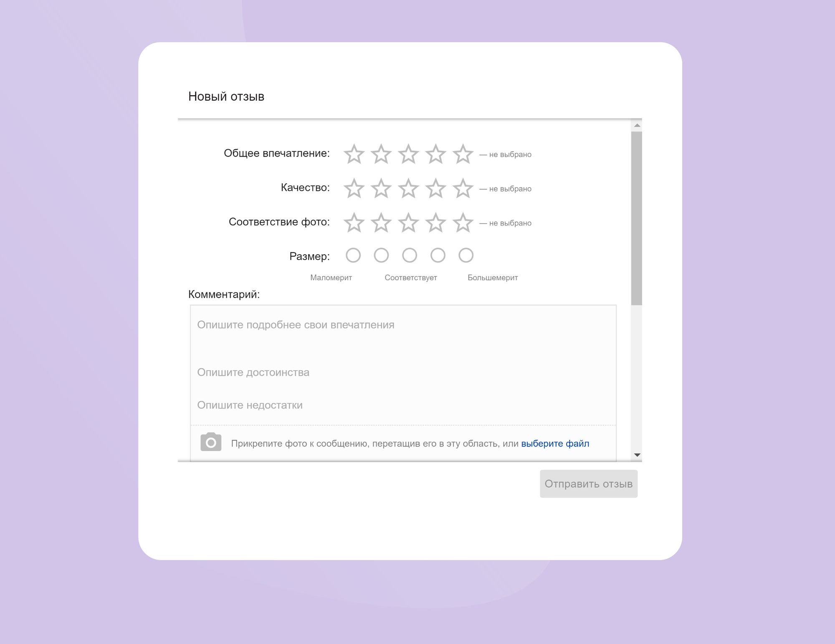Choose the second size radio button
Screen dimensions: 835x644
pos(381,255)
